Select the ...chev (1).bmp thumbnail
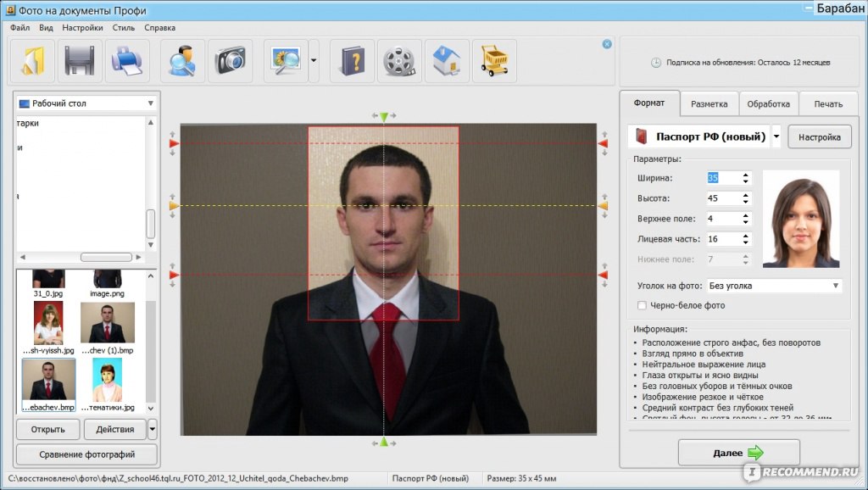The height and width of the screenshot is (490, 868). tap(108, 328)
